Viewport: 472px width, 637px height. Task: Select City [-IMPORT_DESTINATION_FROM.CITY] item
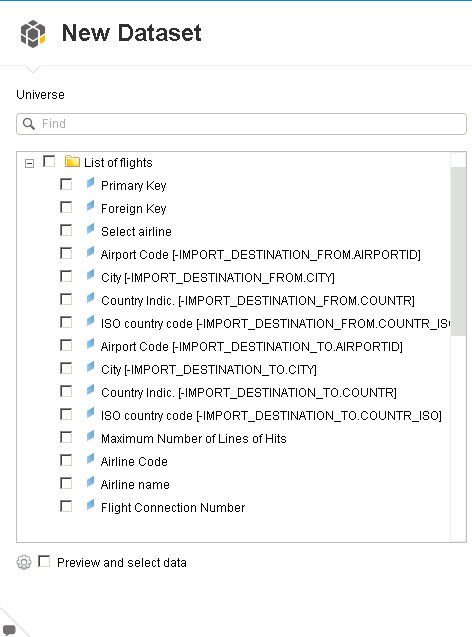[218, 278]
